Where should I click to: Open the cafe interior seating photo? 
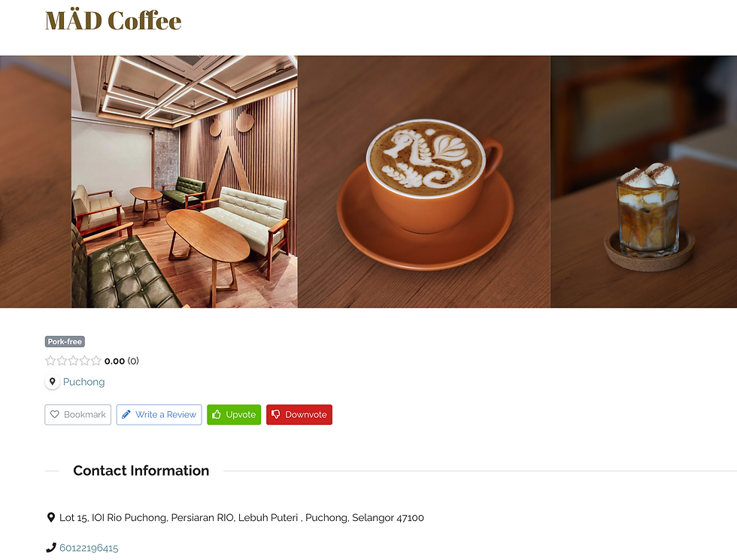(184, 182)
